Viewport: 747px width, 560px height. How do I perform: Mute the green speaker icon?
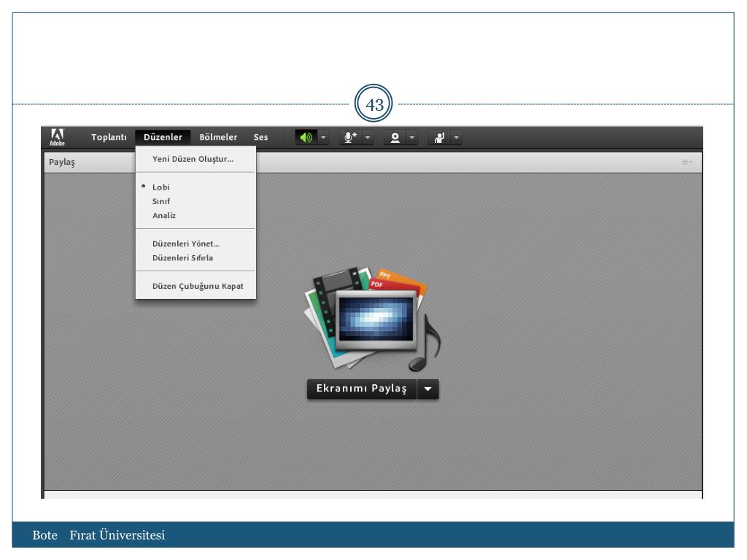(306, 138)
